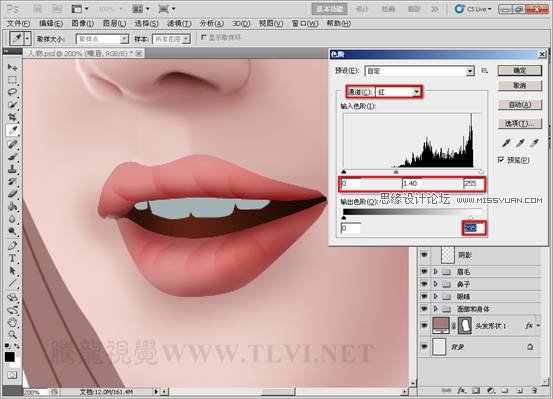553x399 pixels.
Task: Open the 文件 menu
Action: tap(19, 23)
